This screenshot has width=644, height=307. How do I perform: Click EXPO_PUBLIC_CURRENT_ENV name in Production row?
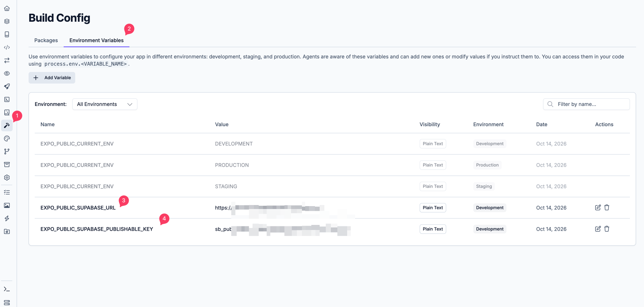(77, 165)
